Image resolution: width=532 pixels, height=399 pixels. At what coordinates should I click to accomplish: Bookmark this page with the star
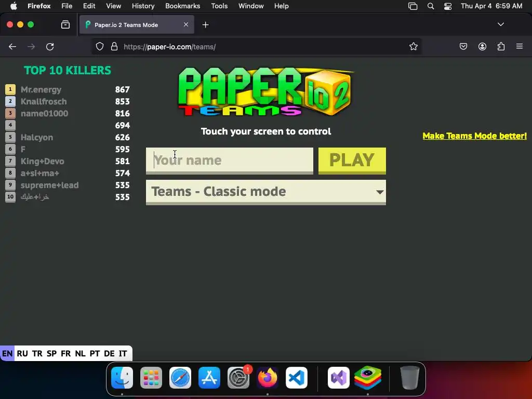click(413, 46)
